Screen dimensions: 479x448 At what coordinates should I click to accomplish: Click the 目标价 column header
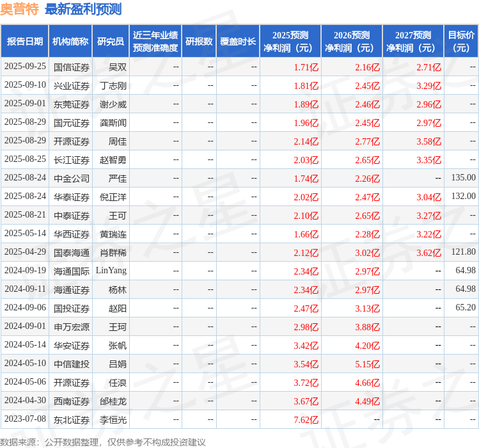click(461, 42)
